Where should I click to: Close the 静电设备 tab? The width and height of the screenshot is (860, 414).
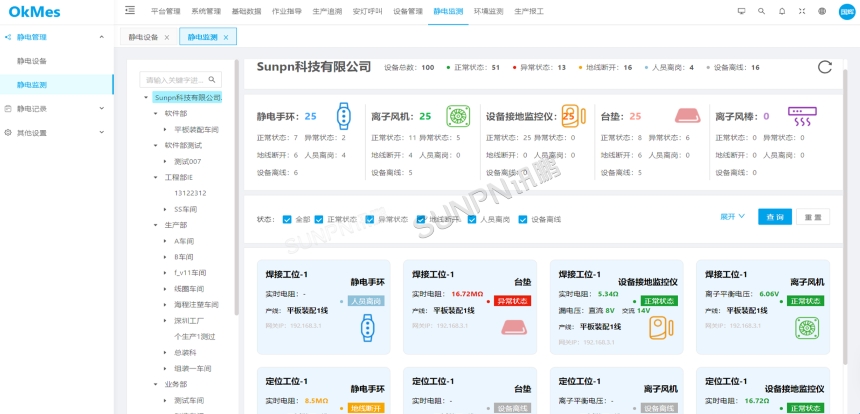(167, 37)
